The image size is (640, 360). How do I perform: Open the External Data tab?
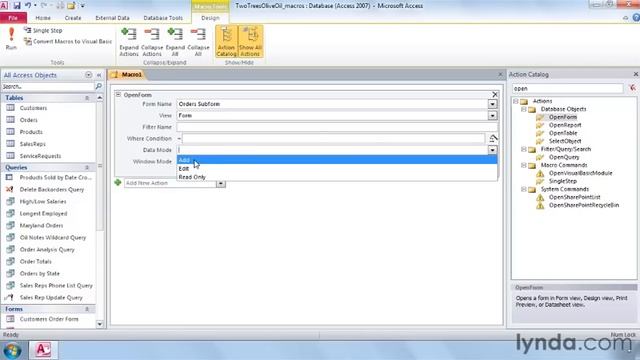(x=112, y=18)
